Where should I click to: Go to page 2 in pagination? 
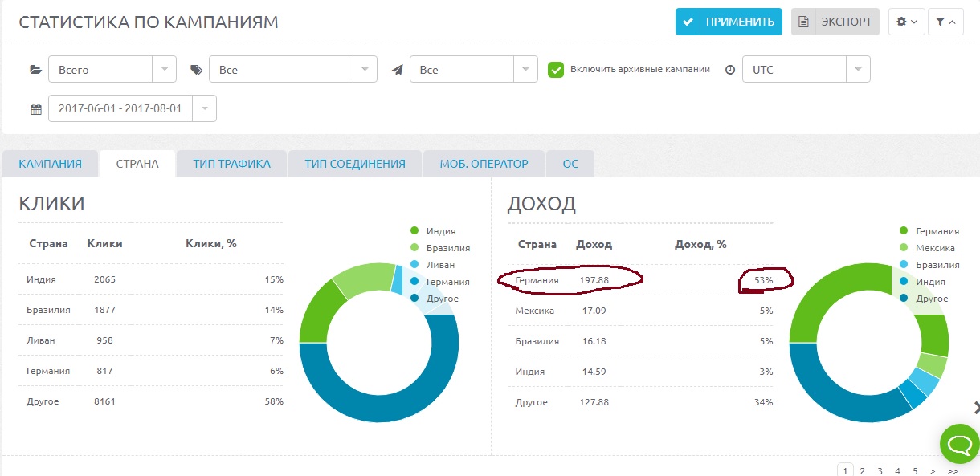click(862, 471)
